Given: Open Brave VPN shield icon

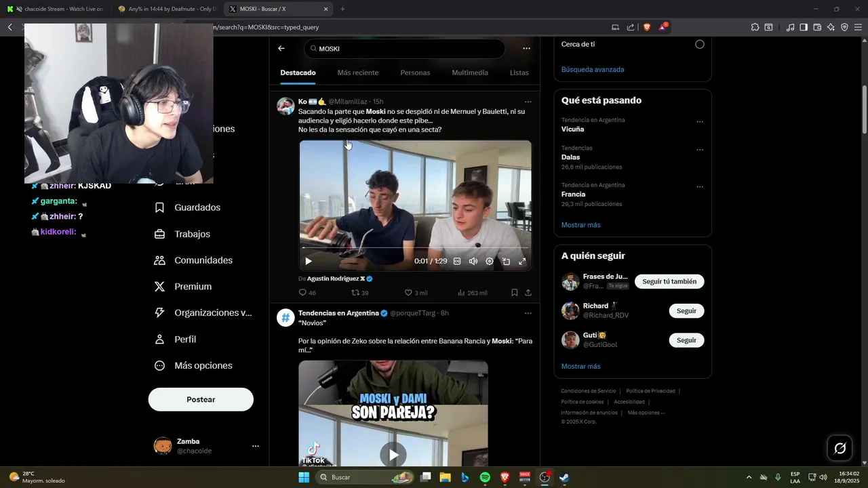Looking at the screenshot, I should [844, 27].
